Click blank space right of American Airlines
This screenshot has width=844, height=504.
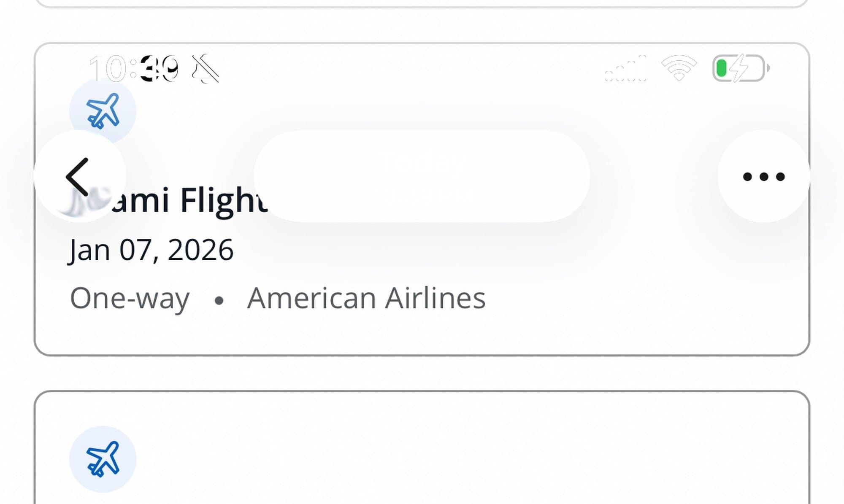pos(633,299)
